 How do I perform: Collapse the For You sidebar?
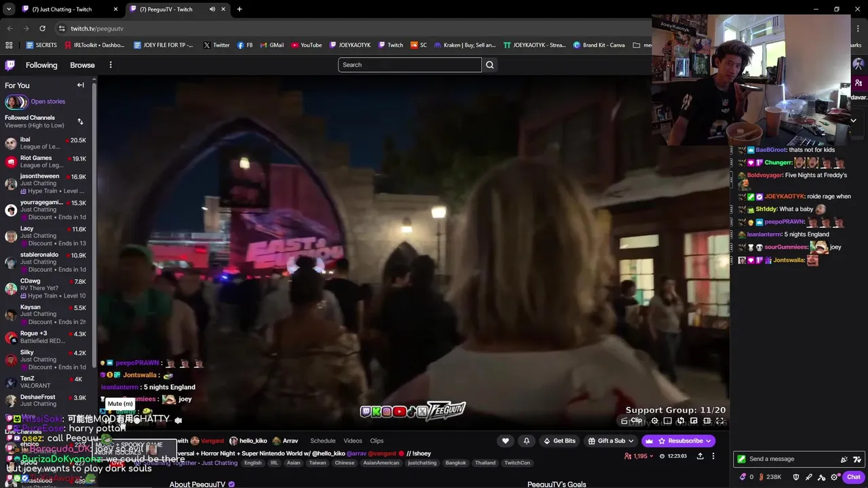[x=80, y=85]
